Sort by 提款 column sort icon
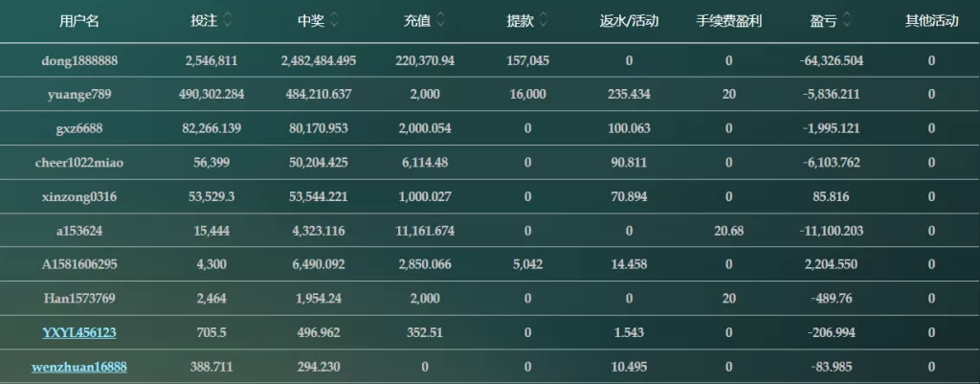The width and height of the screenshot is (980, 384). [544, 21]
